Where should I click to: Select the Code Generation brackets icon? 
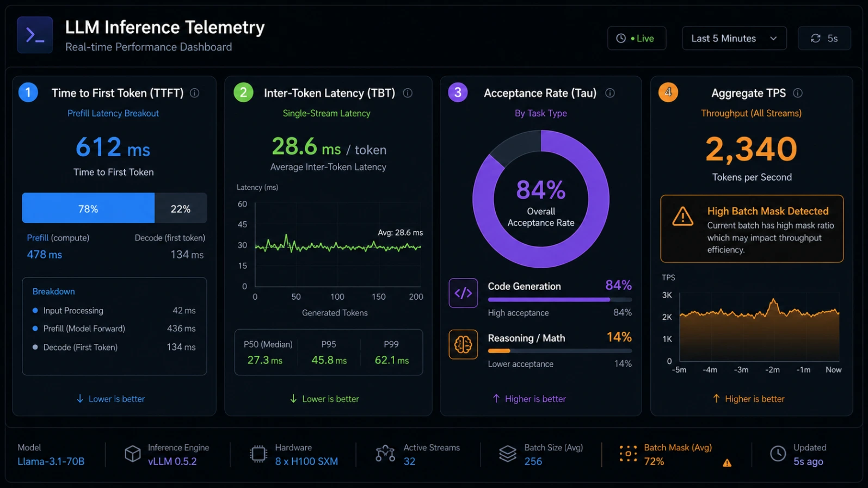click(x=463, y=293)
